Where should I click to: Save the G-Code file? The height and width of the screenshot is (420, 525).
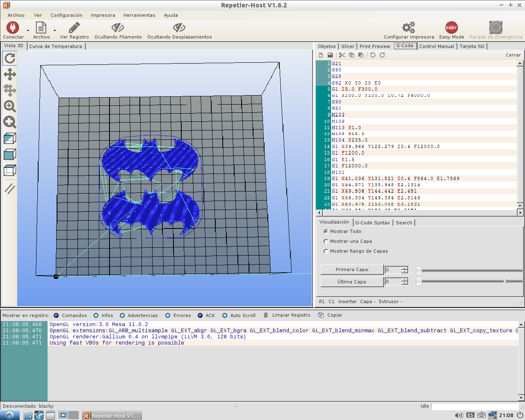click(330, 55)
